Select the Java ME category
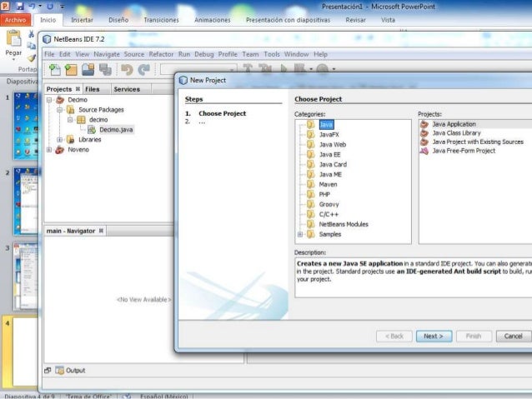 (x=330, y=174)
